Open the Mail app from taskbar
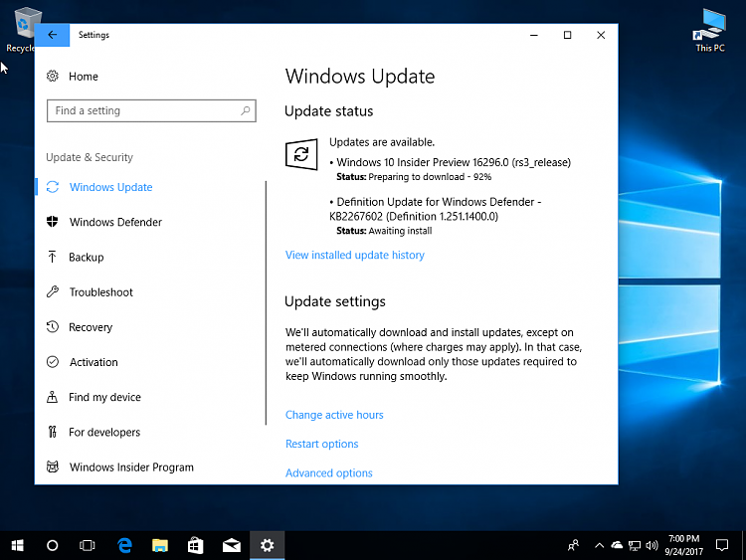The height and width of the screenshot is (560, 746). click(232, 545)
